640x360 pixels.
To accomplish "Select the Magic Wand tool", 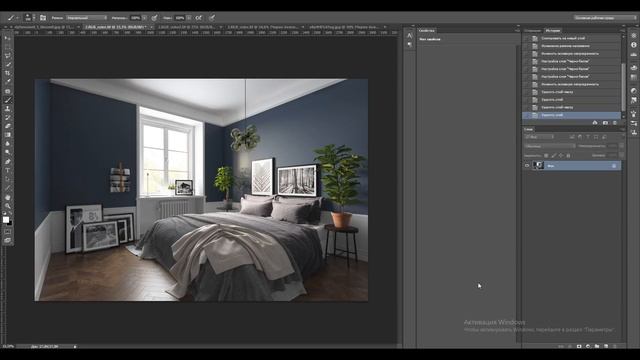I will (7, 64).
